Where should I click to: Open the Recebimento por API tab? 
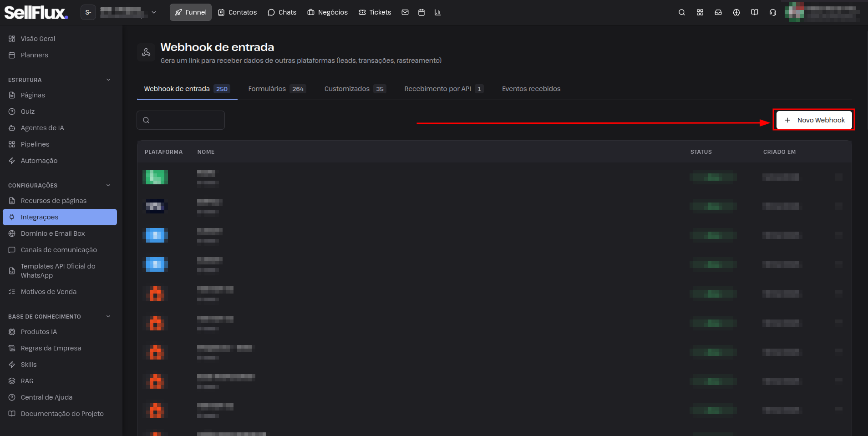coord(444,89)
